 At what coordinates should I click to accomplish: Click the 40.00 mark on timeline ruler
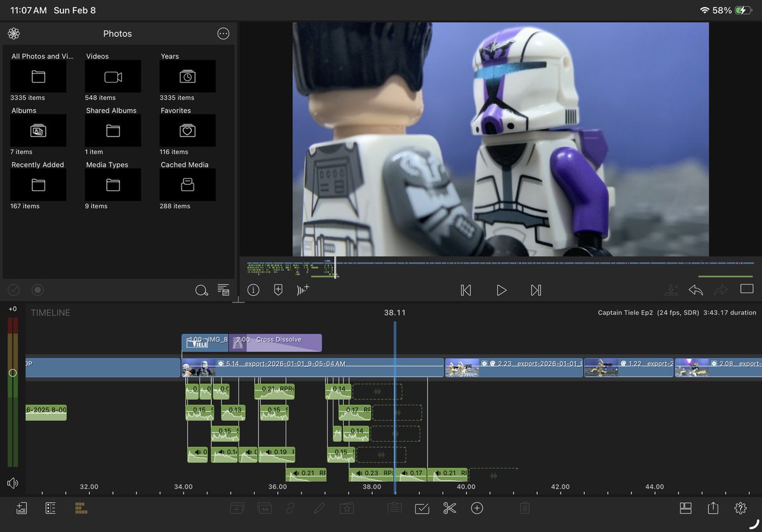pos(466,487)
